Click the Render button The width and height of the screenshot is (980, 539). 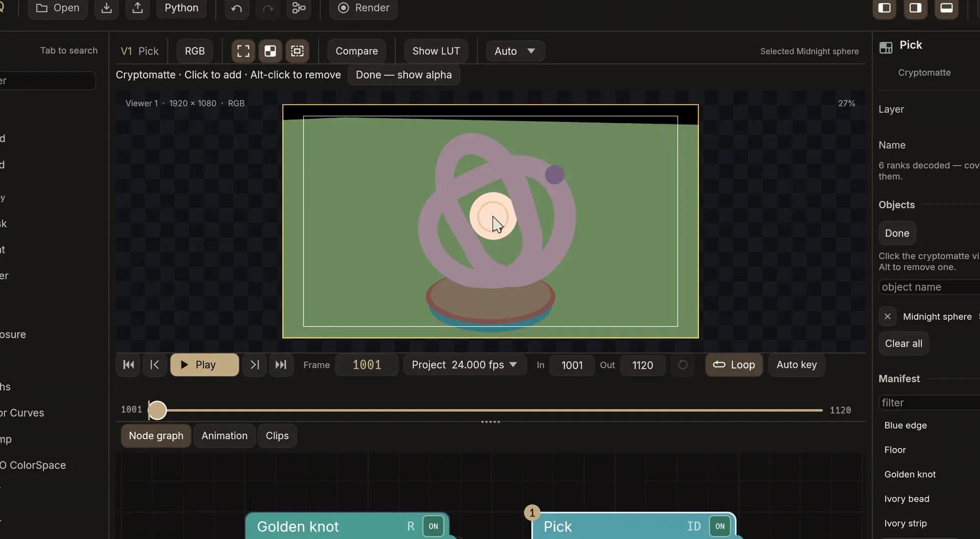point(363,8)
